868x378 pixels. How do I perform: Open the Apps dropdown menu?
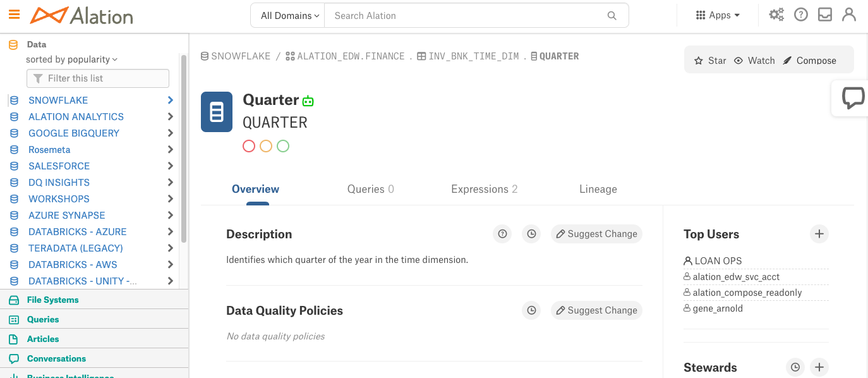tap(718, 15)
